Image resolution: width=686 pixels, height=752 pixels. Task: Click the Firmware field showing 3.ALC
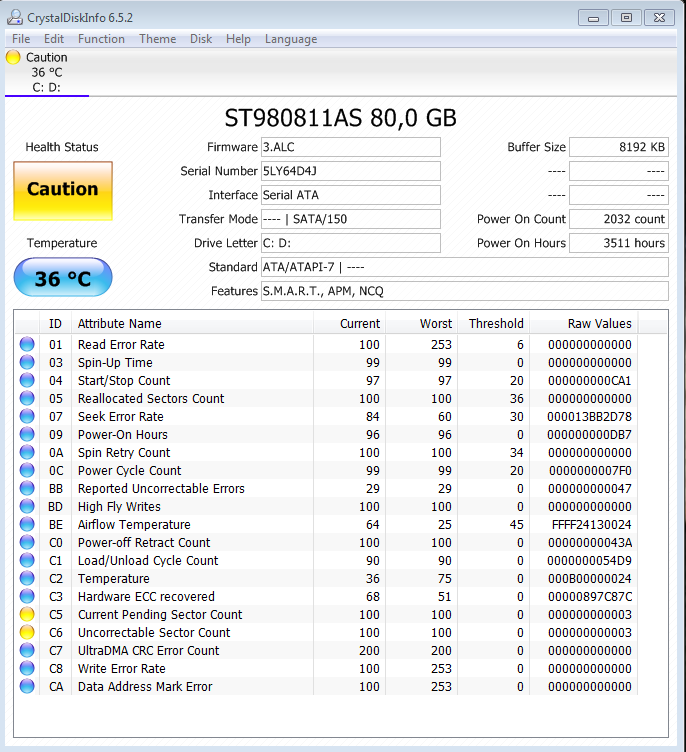click(x=351, y=147)
